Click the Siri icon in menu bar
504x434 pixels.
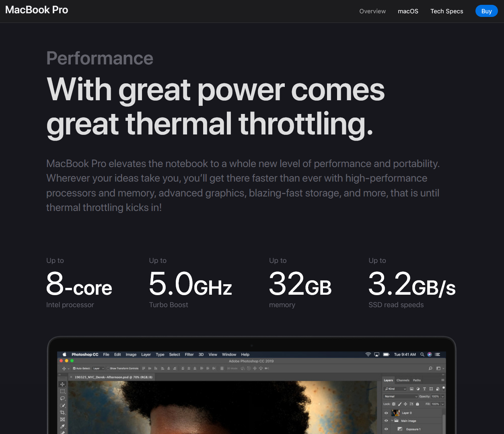pos(430,354)
